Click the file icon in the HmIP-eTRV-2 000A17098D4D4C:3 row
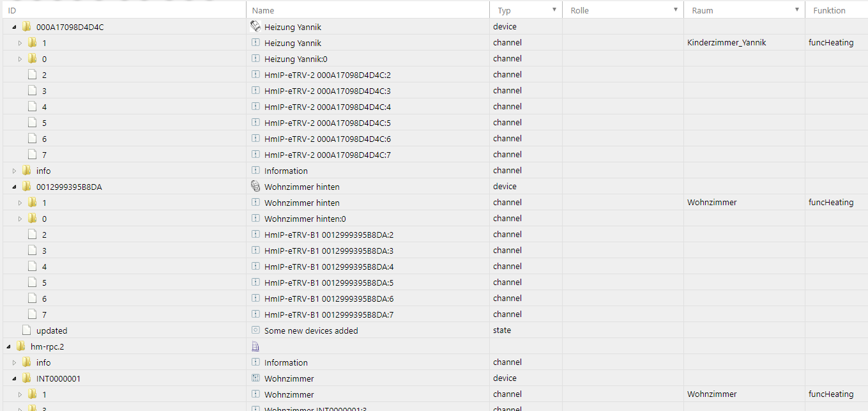 tap(32, 91)
